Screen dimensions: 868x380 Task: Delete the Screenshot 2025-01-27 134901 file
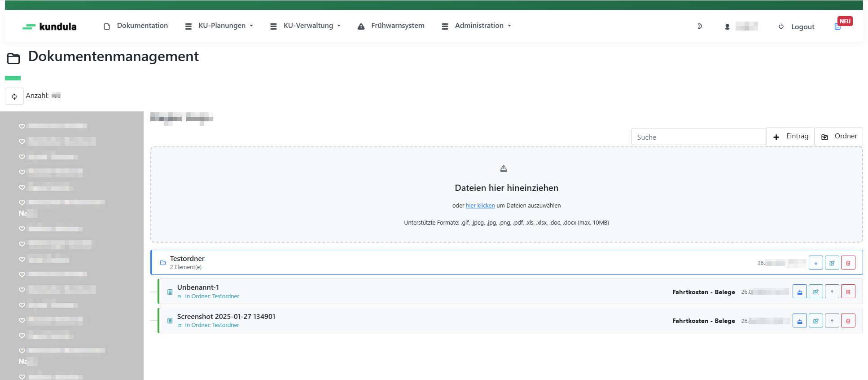coord(848,321)
